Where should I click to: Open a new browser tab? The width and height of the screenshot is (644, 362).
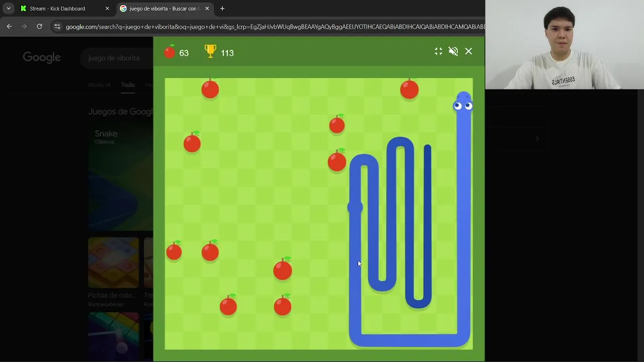[222, 9]
